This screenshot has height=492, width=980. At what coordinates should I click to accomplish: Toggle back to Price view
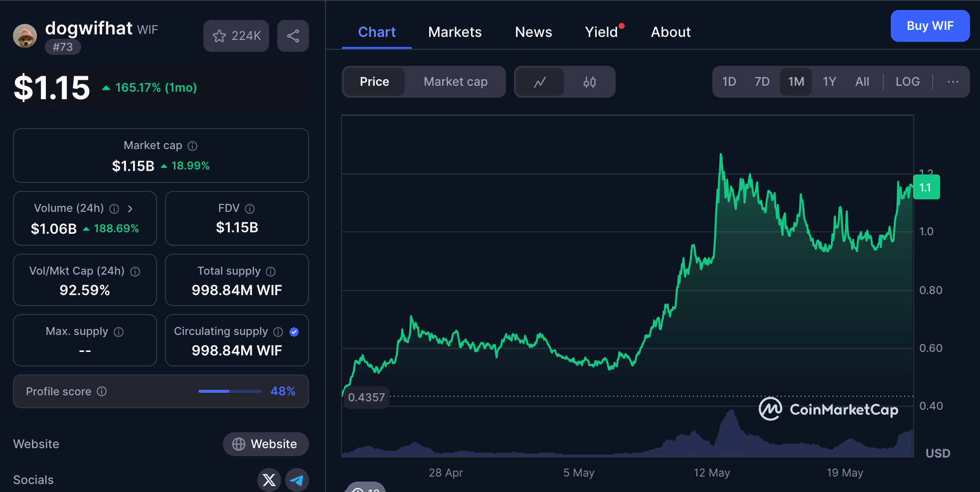(x=374, y=82)
